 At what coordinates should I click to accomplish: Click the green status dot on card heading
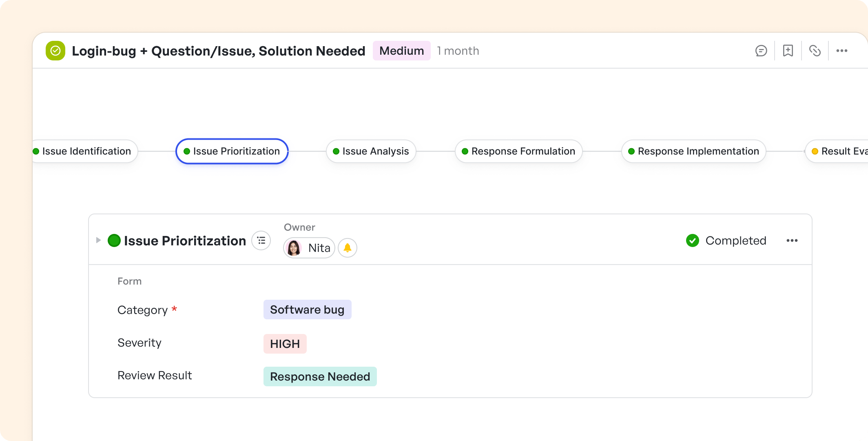click(x=114, y=241)
